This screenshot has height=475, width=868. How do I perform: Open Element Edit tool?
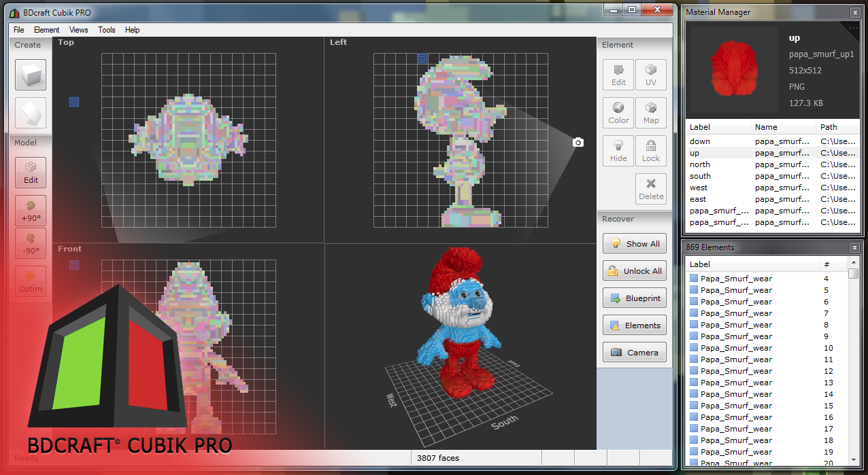[x=618, y=75]
